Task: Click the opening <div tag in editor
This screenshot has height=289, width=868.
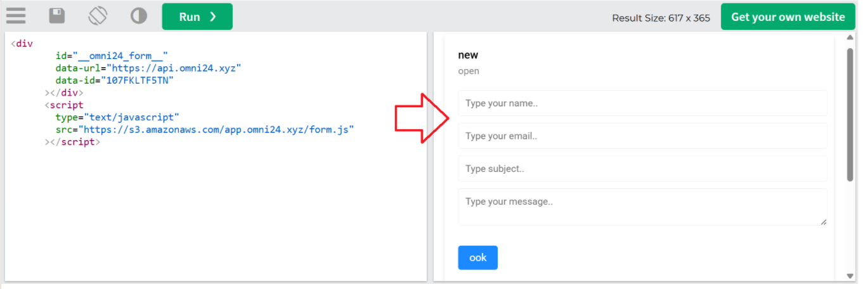Action: (22, 44)
